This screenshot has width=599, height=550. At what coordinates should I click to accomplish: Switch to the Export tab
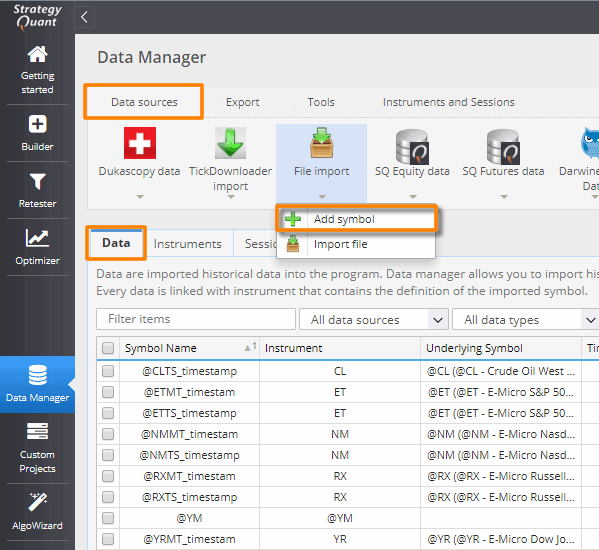[x=243, y=102]
